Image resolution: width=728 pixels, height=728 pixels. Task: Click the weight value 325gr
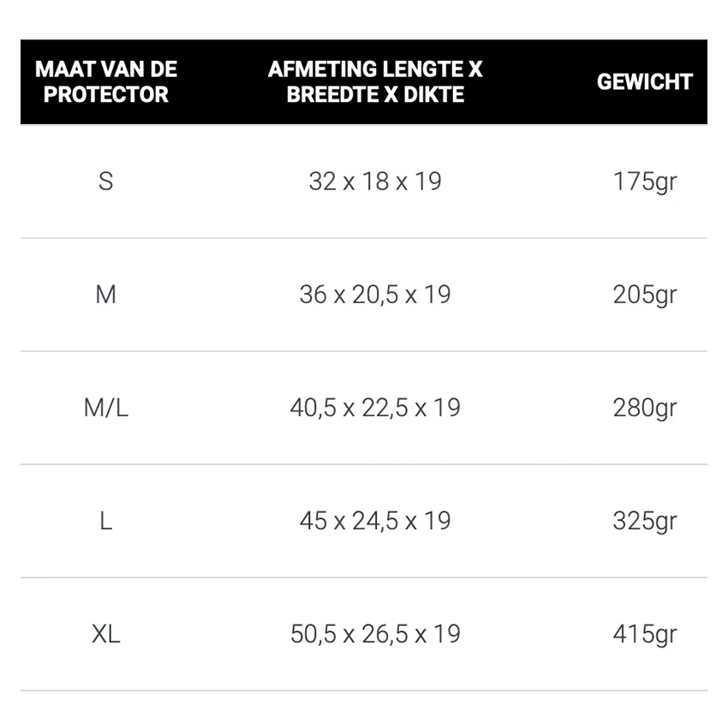[644, 521]
